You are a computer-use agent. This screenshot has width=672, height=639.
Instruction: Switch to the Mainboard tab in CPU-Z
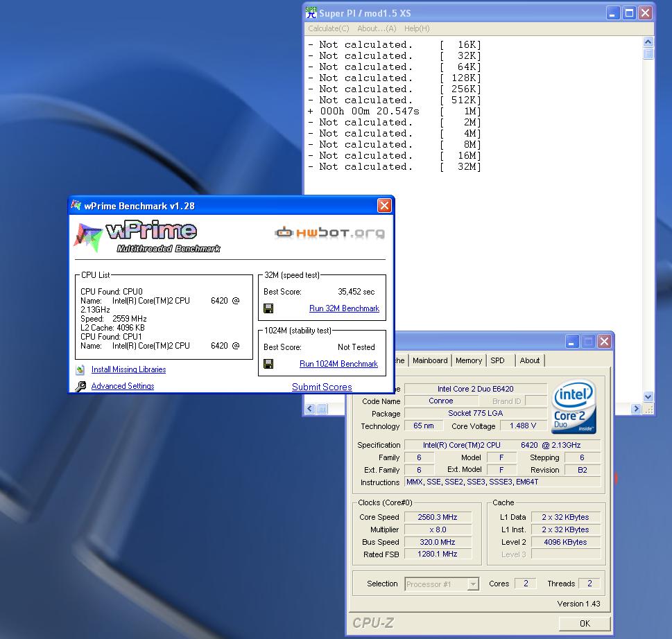(x=430, y=360)
